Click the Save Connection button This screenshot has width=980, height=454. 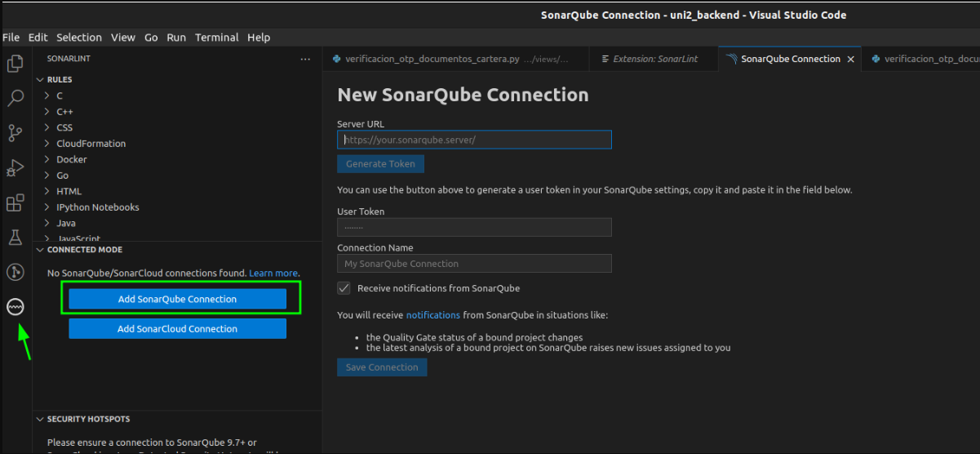382,367
